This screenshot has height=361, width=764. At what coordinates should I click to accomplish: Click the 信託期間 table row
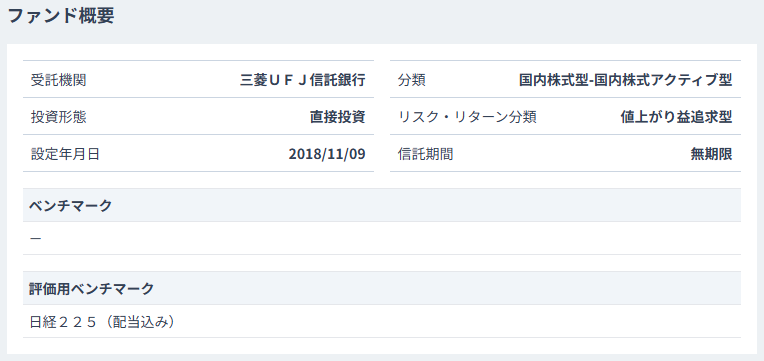pos(566,153)
